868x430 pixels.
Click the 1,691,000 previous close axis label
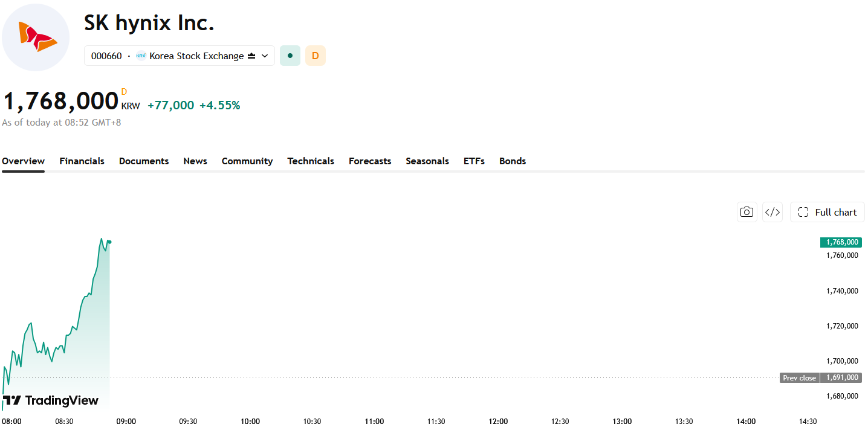pyautogui.click(x=841, y=378)
